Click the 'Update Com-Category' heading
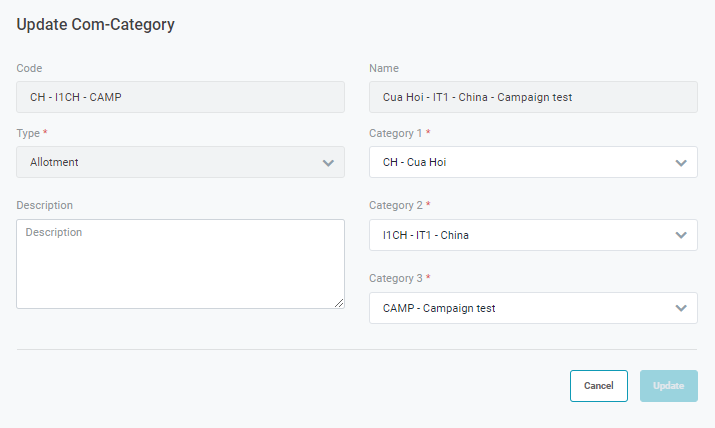Screen dimensions: 715x428 click(95, 24)
